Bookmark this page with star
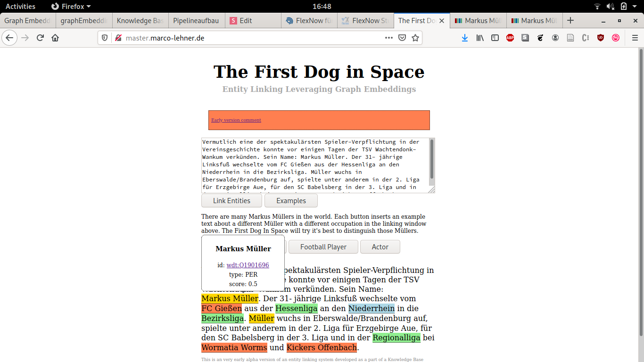 click(x=415, y=38)
